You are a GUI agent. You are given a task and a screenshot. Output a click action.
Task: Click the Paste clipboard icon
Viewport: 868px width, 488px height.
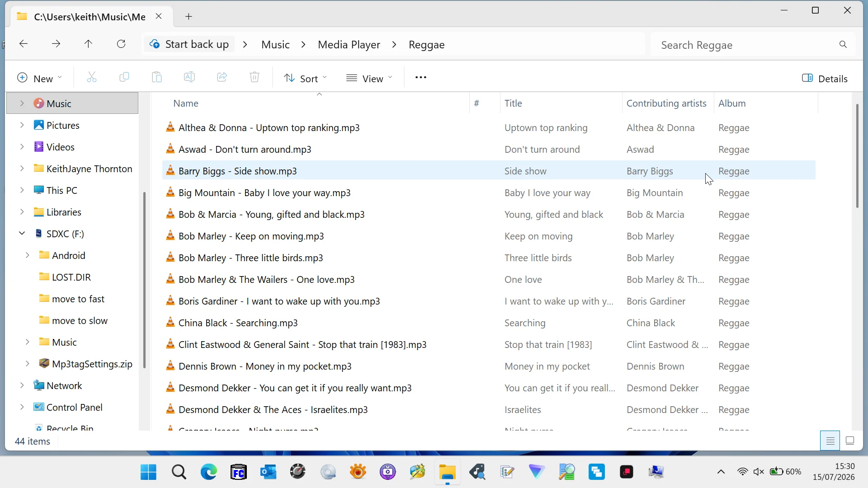click(157, 78)
